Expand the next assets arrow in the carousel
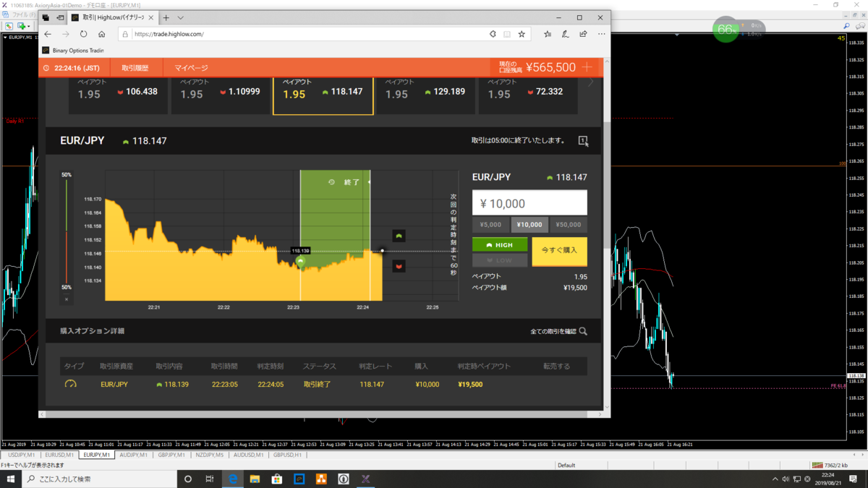The image size is (868, 488). point(591,83)
